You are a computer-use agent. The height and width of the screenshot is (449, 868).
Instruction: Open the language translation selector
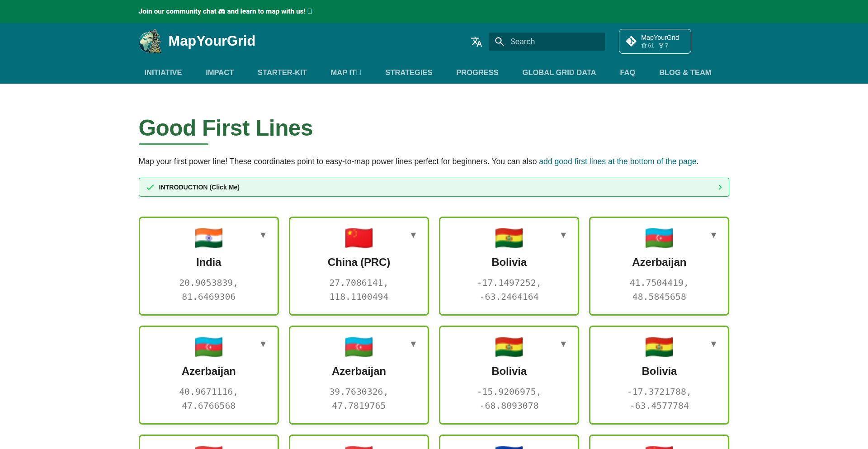click(476, 42)
